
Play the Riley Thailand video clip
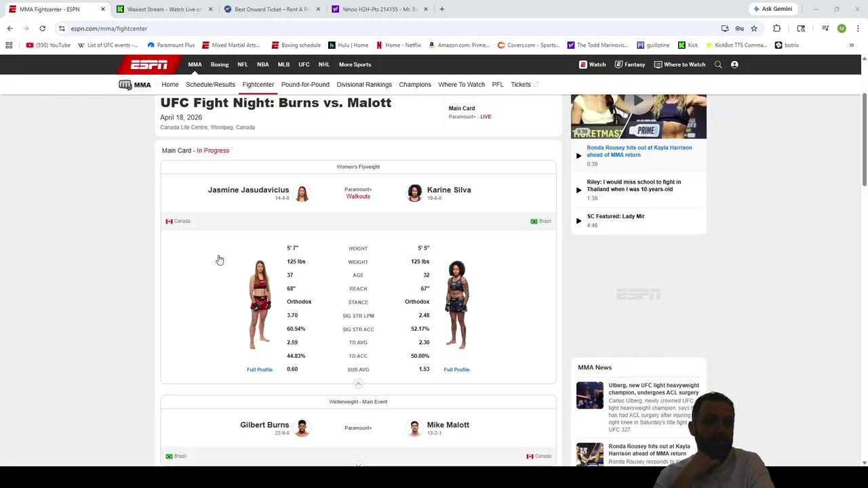click(x=578, y=190)
